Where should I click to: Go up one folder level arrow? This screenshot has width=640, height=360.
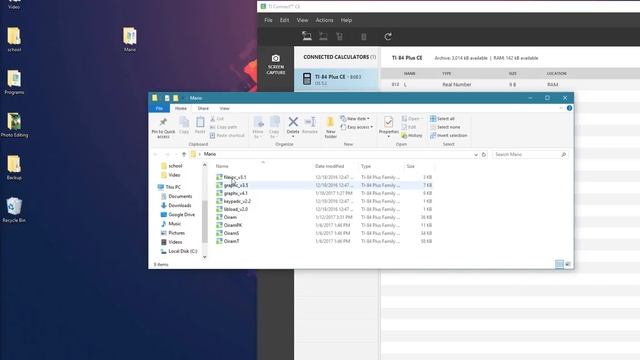[184, 154]
